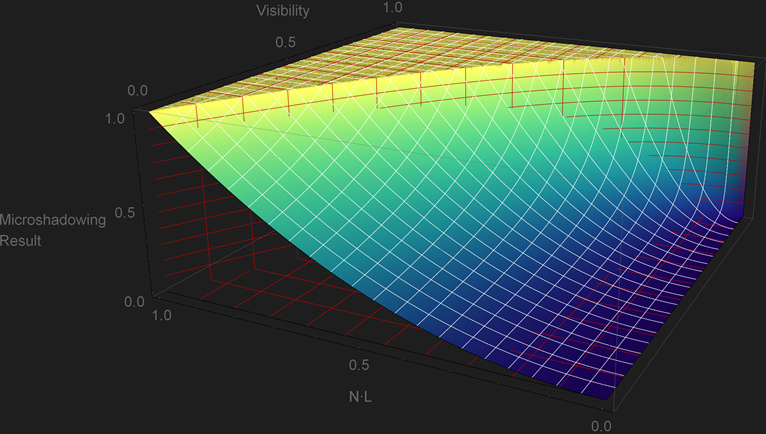Viewport: 766px width, 434px height.
Task: Click the Visibility axis label
Action: coord(282,11)
